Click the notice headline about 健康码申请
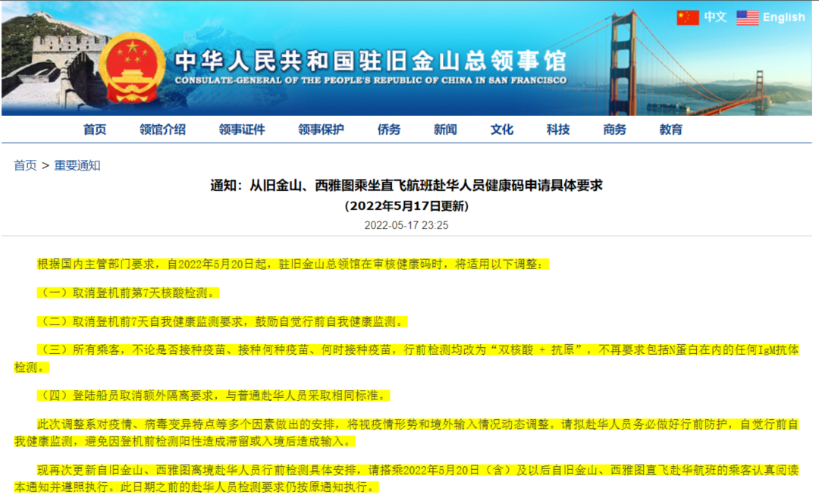 click(x=406, y=185)
